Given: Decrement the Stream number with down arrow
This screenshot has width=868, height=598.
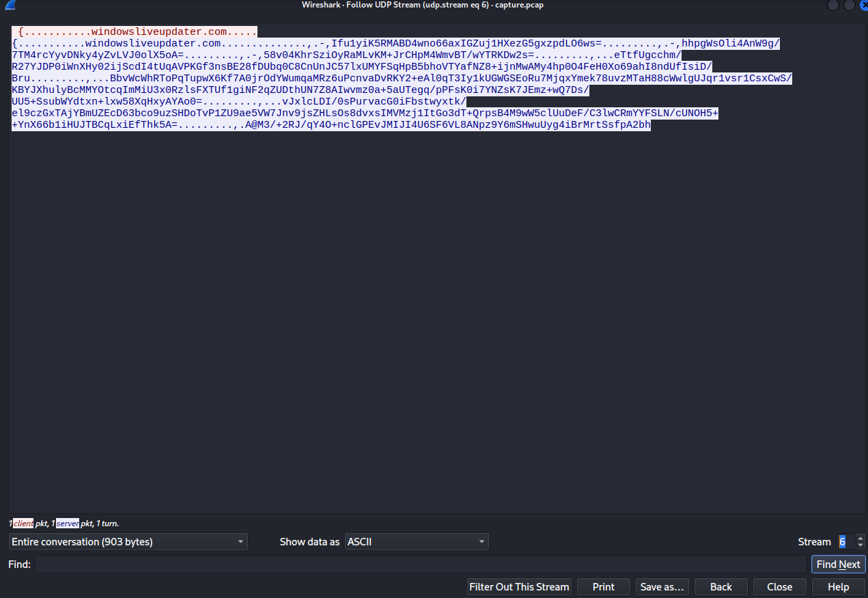Looking at the screenshot, I should pos(860,546).
